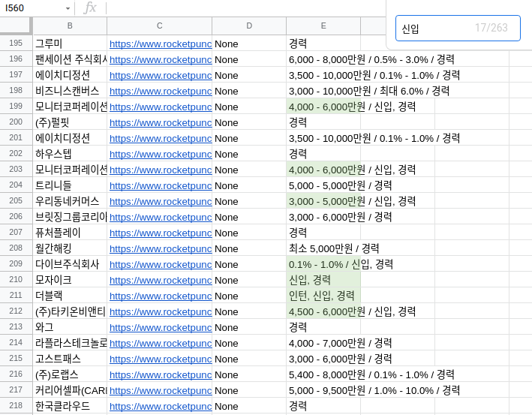Select None cell in row 200
The width and height of the screenshot is (532, 415).
pyautogui.click(x=249, y=122)
